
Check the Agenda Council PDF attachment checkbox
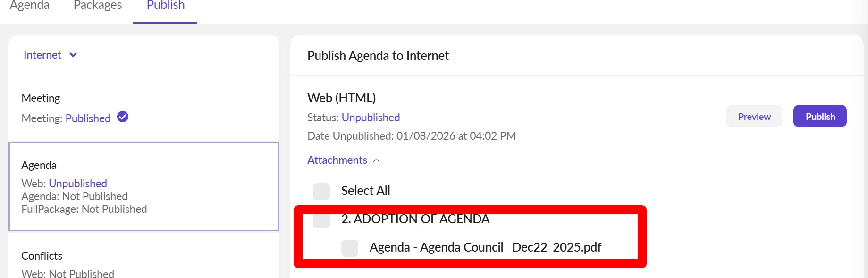point(350,248)
